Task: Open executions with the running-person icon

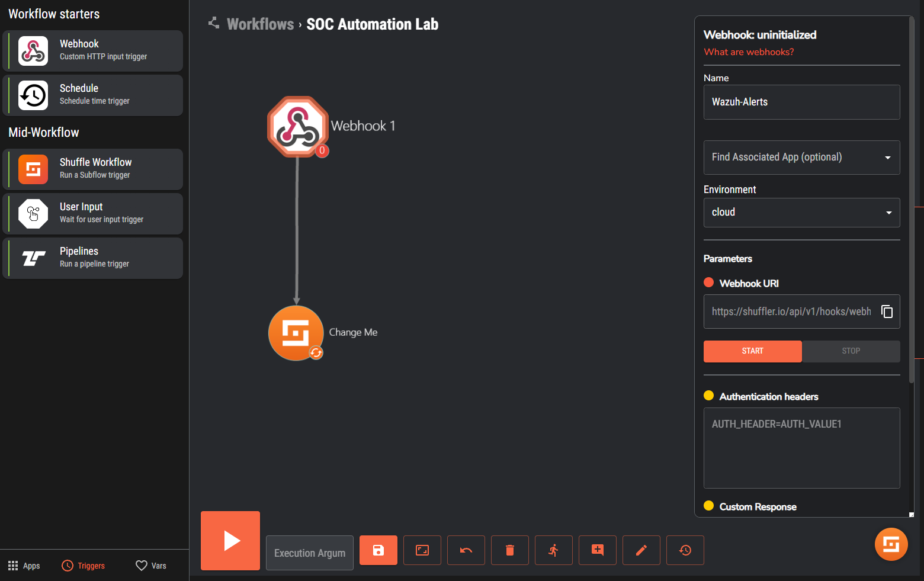Action: 554,550
